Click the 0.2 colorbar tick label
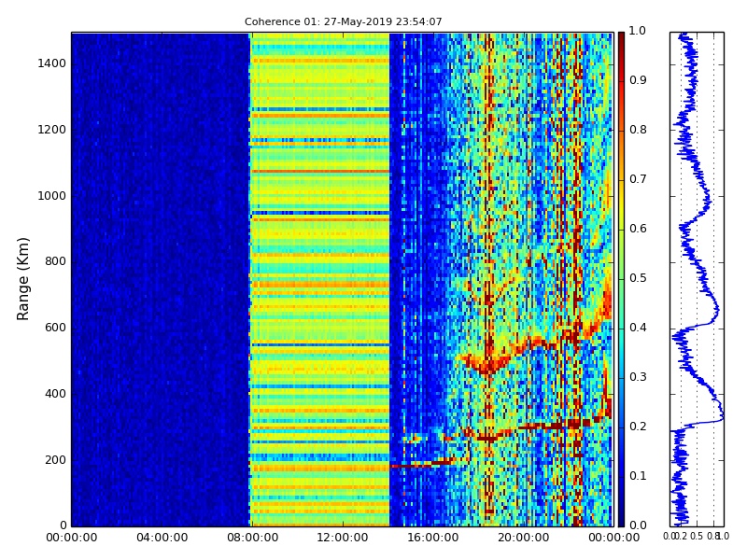The height and width of the screenshot is (560, 747). pyautogui.click(x=638, y=427)
